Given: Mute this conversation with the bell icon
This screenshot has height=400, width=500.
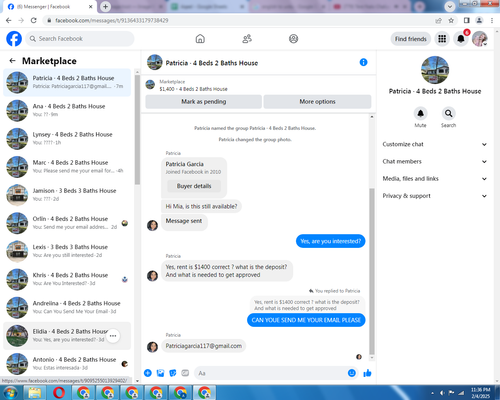Looking at the screenshot, I should click(420, 114).
